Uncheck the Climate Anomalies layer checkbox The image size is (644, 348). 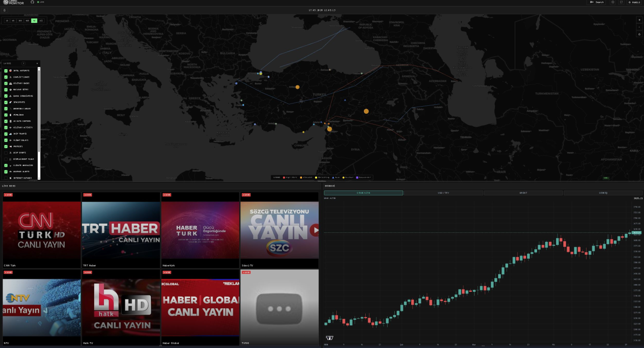[x=6, y=165]
